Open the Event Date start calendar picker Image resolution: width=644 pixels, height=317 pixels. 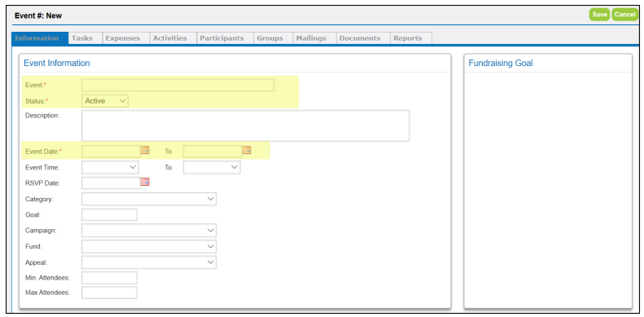[145, 150]
